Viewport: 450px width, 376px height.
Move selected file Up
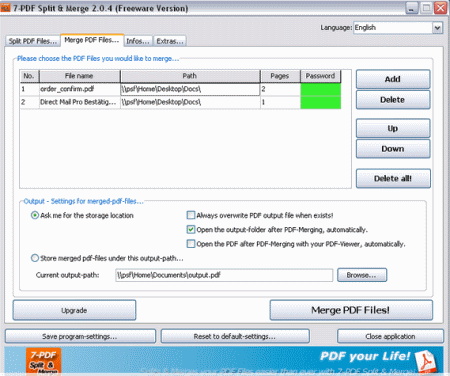pyautogui.click(x=393, y=128)
